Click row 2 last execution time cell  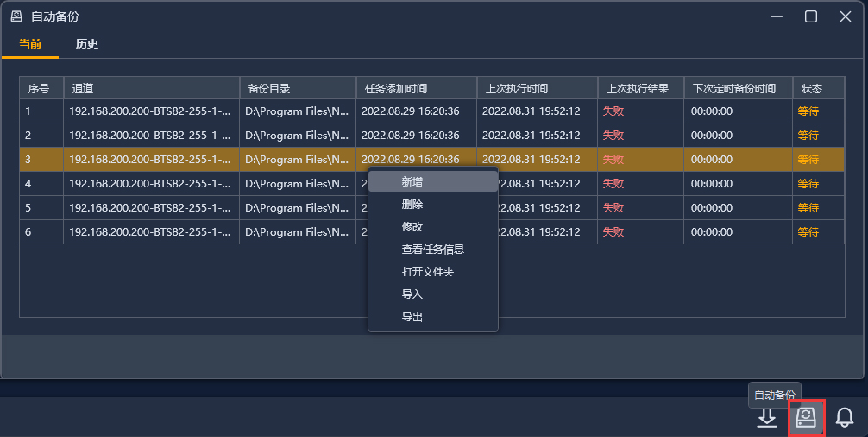pyautogui.click(x=537, y=135)
